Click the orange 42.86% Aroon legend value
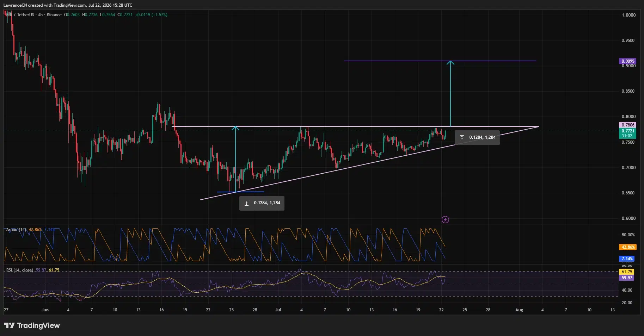 tap(35, 230)
